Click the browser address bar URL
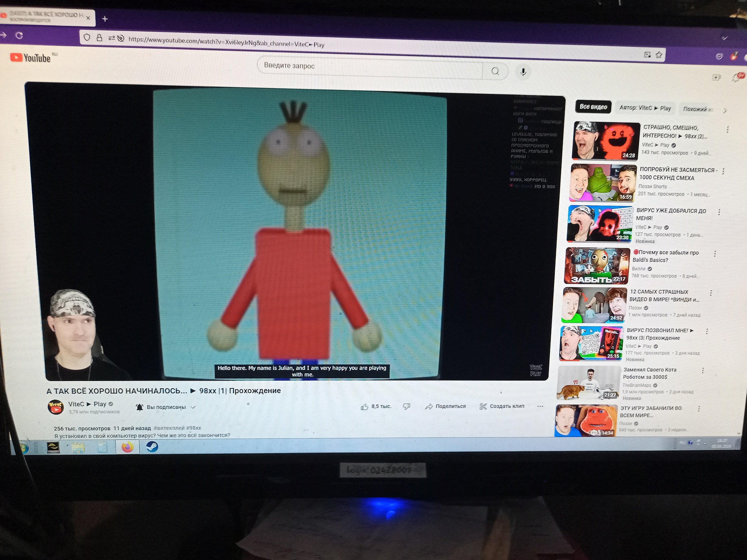The width and height of the screenshot is (747, 560). point(226,42)
